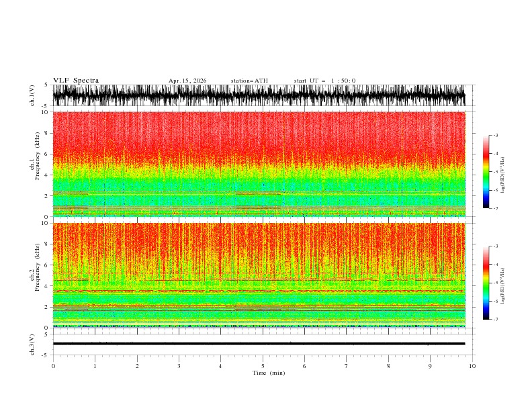Click the time axis tick label "10"
Screen dimensions: 532x411
472,366
